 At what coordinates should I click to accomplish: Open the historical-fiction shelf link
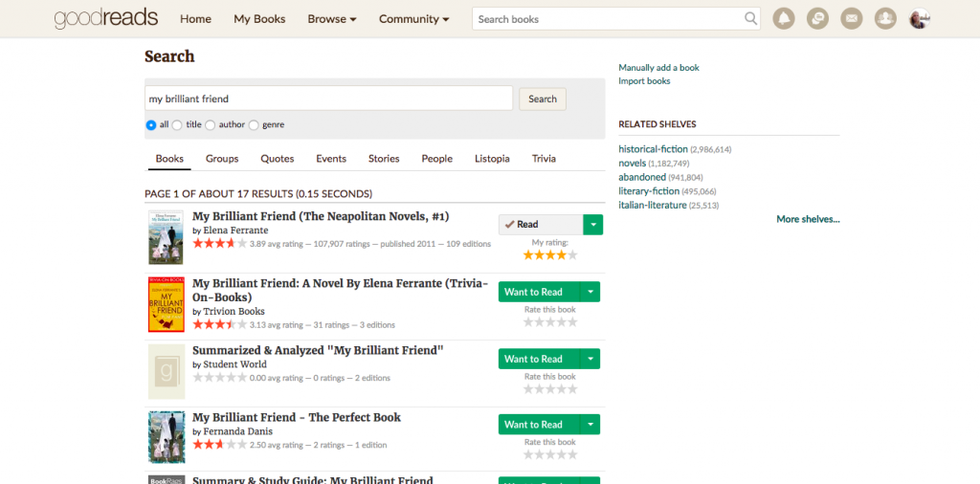pyautogui.click(x=653, y=149)
